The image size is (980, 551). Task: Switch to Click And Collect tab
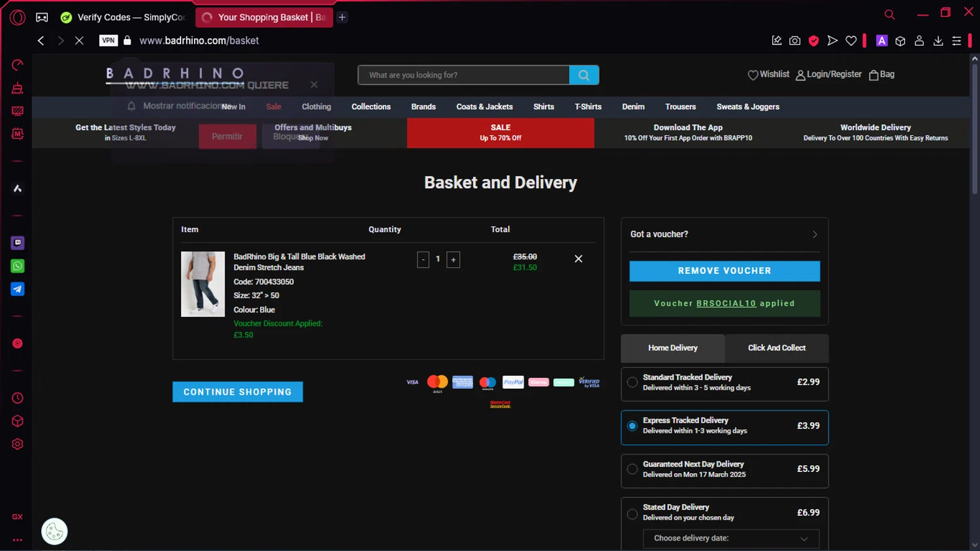[x=777, y=348]
